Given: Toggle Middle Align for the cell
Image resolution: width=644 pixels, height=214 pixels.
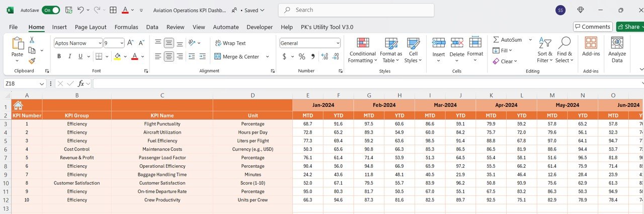Looking at the screenshot, I should pos(169,43).
